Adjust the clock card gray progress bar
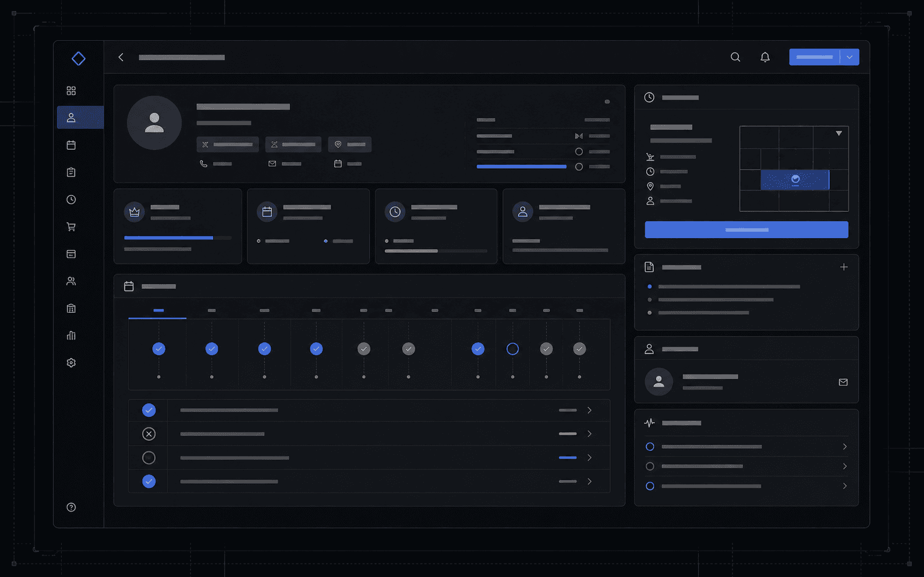This screenshot has width=924, height=577. (x=436, y=251)
